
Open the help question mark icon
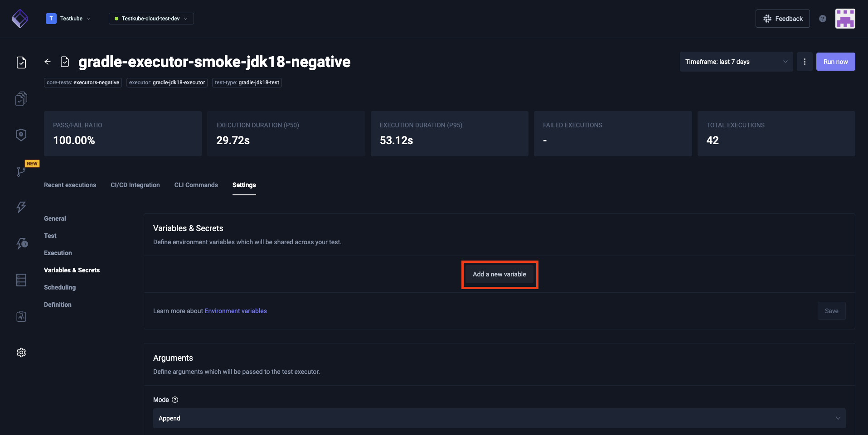(822, 19)
